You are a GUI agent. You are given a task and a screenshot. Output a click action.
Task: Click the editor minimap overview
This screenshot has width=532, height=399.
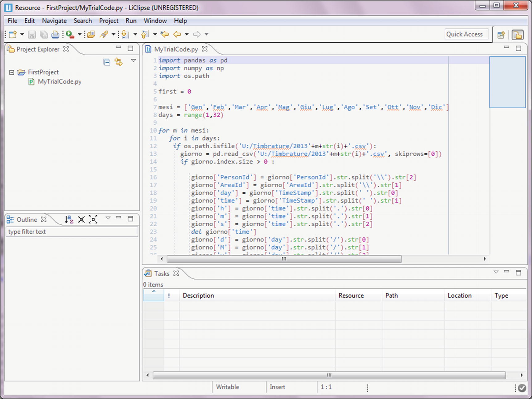pyautogui.click(x=507, y=82)
